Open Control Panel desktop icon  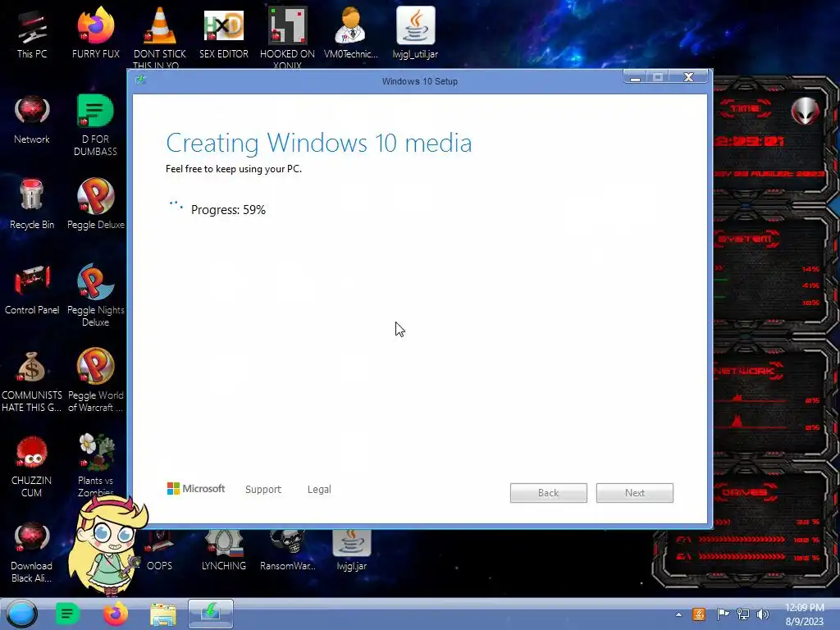click(x=32, y=290)
